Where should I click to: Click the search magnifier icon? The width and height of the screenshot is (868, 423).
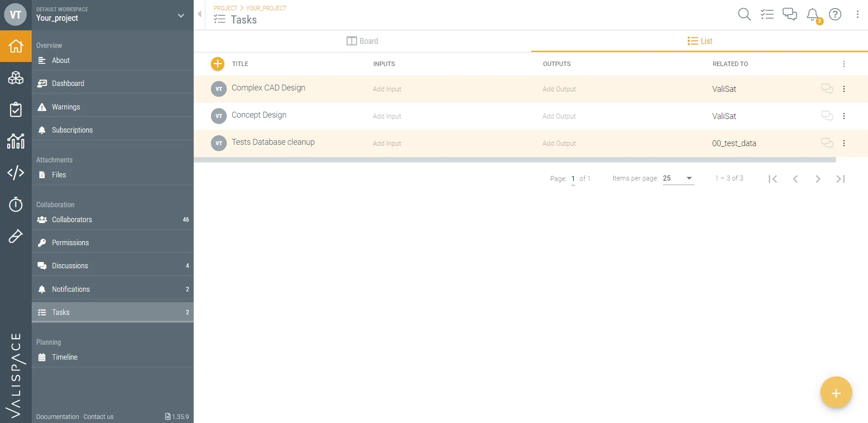tap(744, 14)
